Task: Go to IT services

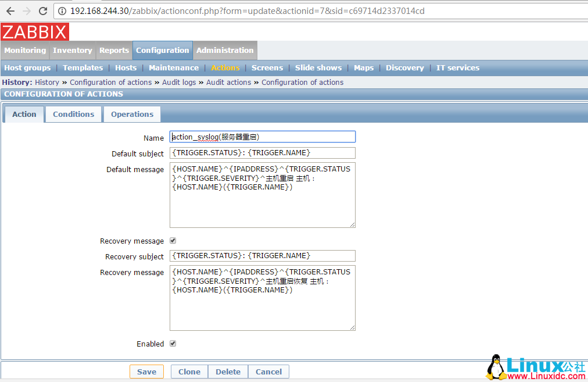Action: coord(457,67)
